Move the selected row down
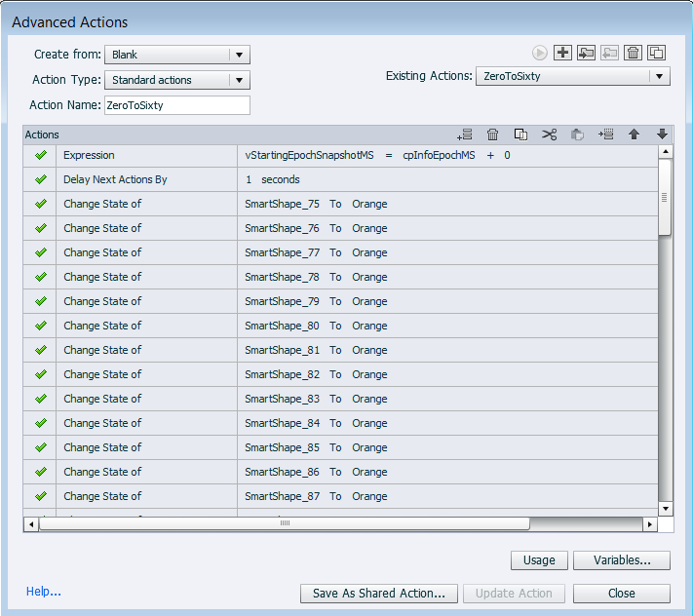The height and width of the screenshot is (616, 693). 662,135
